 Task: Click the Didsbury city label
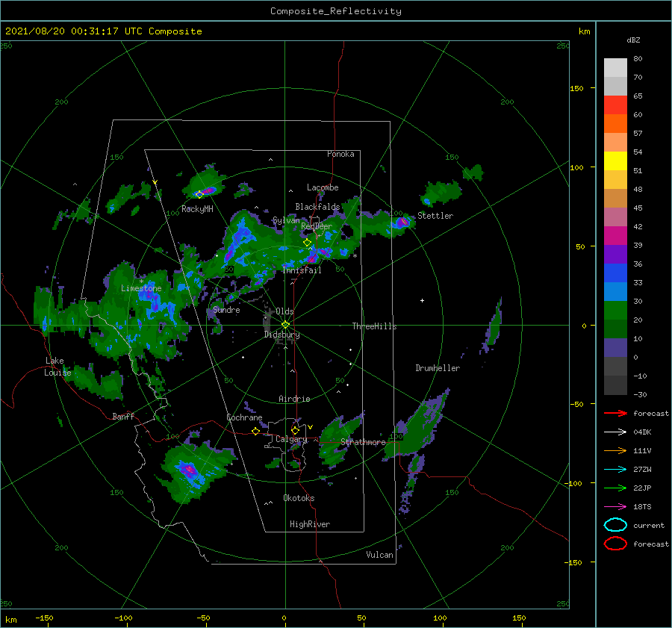[x=281, y=335]
